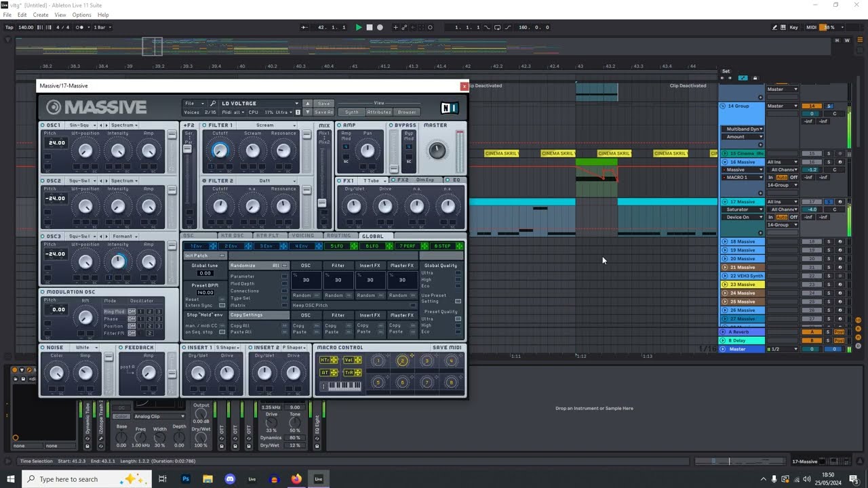
Task: Toggle OSC1 on/off power button
Action: [43, 125]
